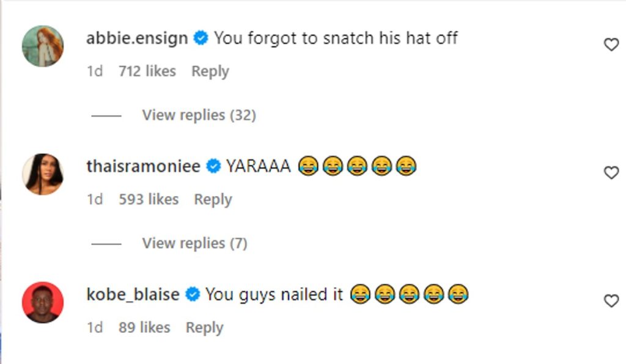Image resolution: width=626 pixels, height=364 pixels.
Task: Click verified badge next to thaisramoniee
Action: tap(213, 166)
